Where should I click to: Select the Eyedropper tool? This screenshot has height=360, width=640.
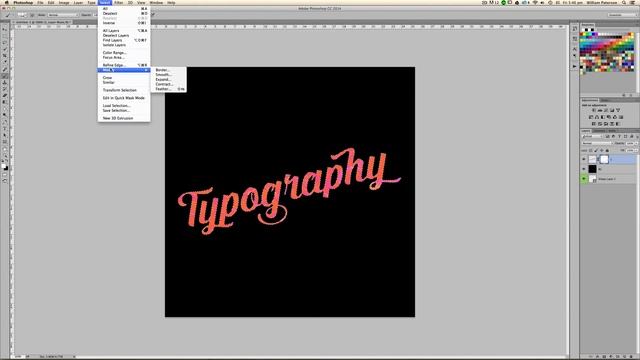(5, 62)
